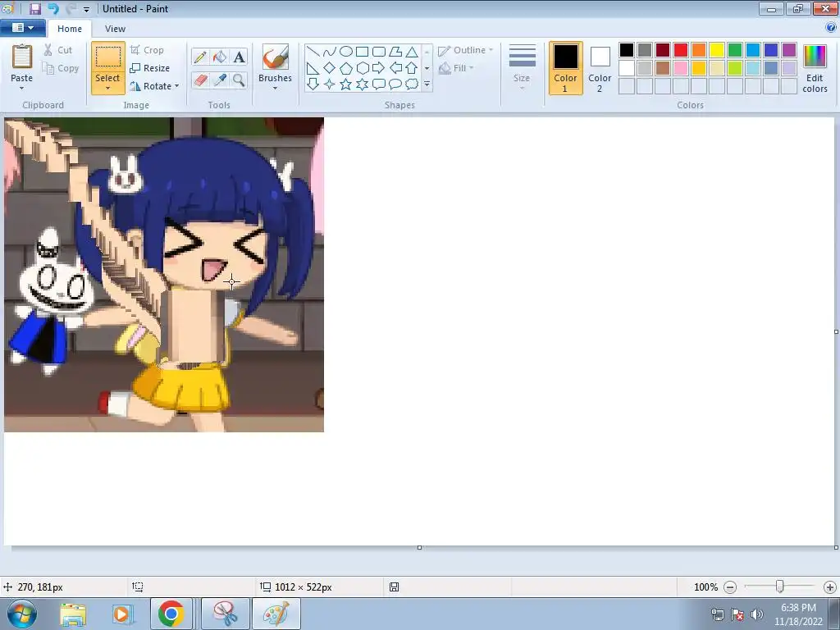Open Google Chrome from the taskbar

coord(171,614)
